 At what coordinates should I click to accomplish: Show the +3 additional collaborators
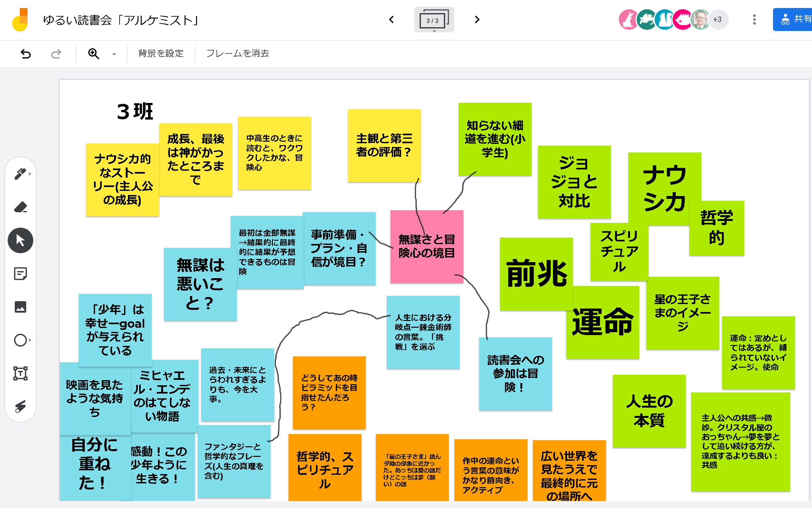pos(718,20)
